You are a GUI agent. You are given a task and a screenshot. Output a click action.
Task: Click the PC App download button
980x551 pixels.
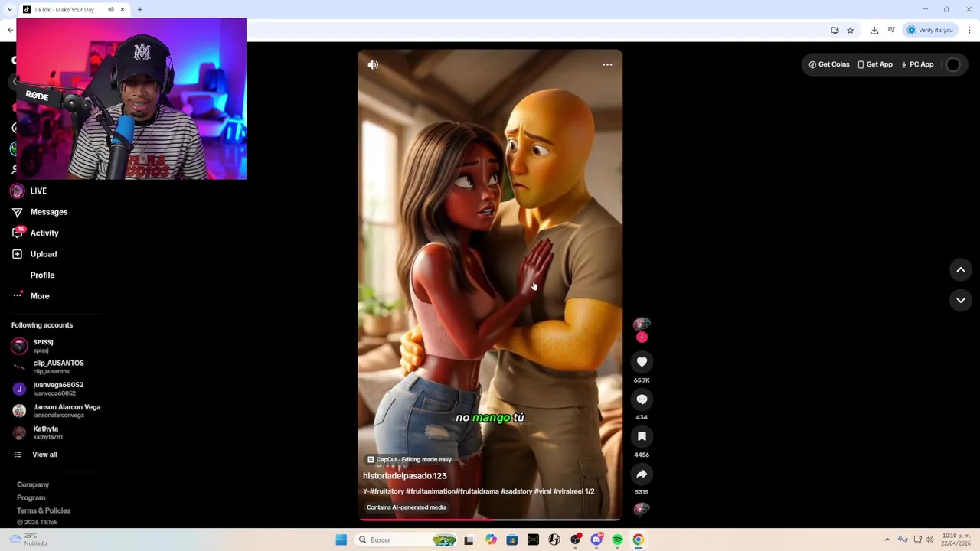point(917,65)
